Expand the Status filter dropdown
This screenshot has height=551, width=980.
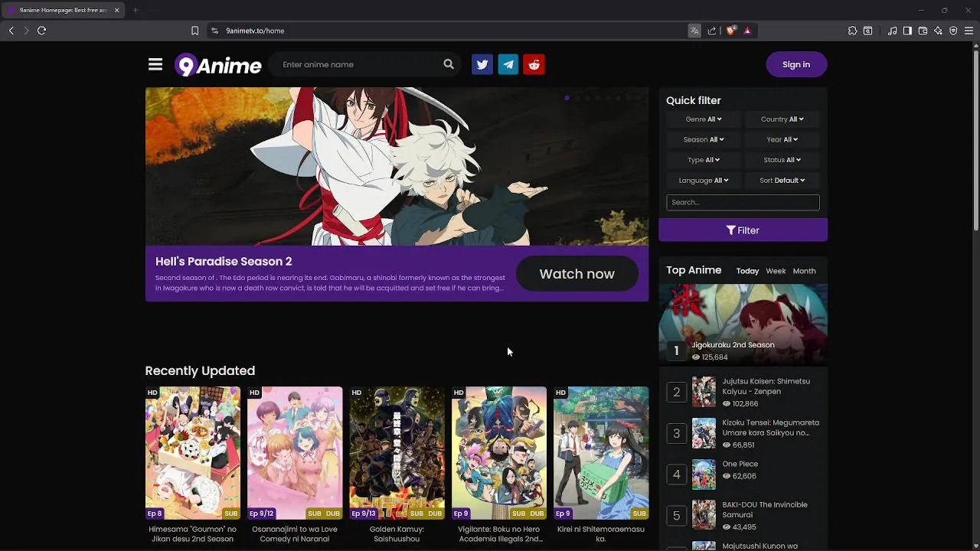pyautogui.click(x=782, y=160)
